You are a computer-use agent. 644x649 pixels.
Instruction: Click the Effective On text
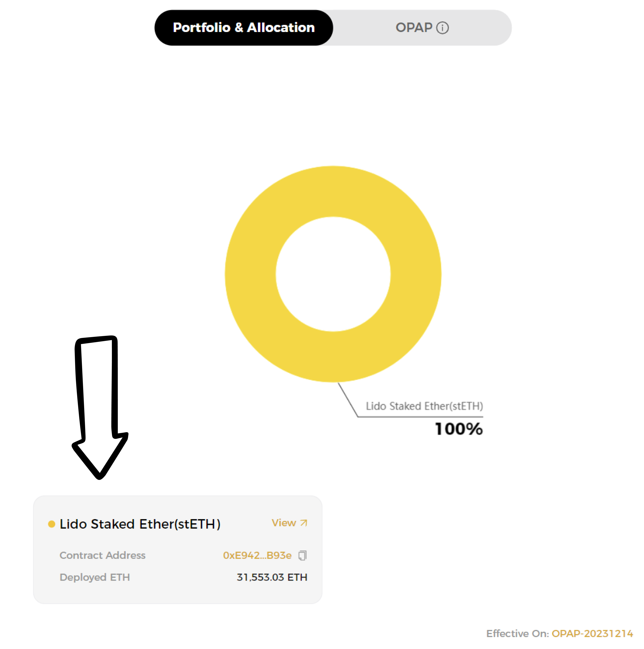pyautogui.click(x=517, y=634)
